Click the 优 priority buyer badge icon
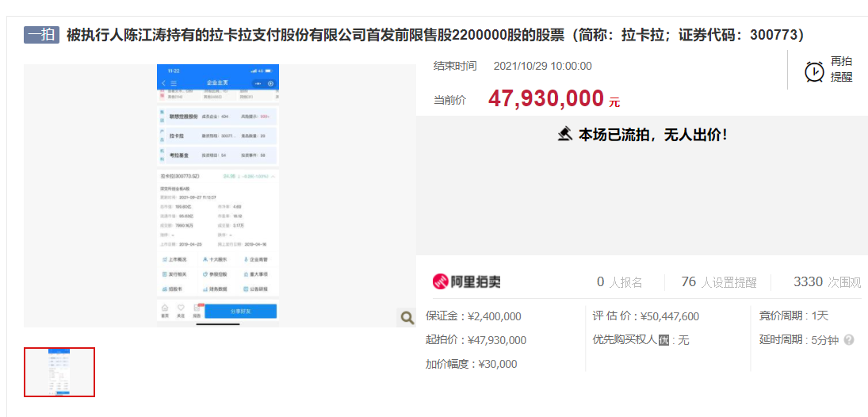Image resolution: width=868 pixels, height=417 pixels. pos(663,340)
